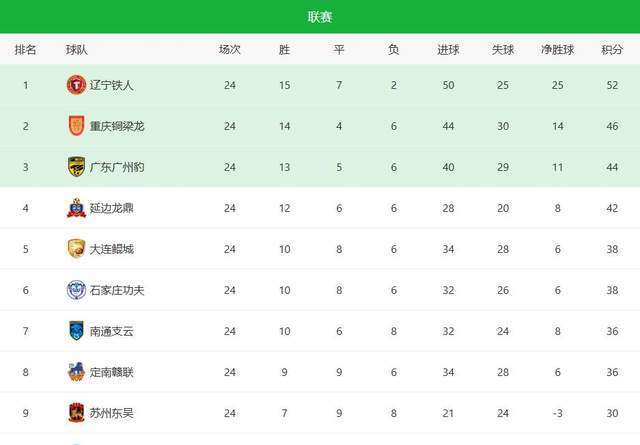Sort by the 净胜球 column header
Image resolution: width=640 pixels, height=445 pixels.
pos(558,50)
